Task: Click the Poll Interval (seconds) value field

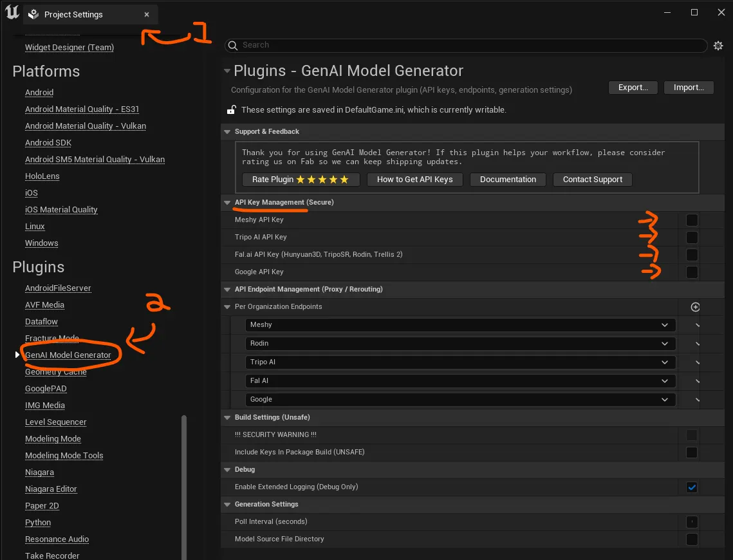Action: (692, 521)
